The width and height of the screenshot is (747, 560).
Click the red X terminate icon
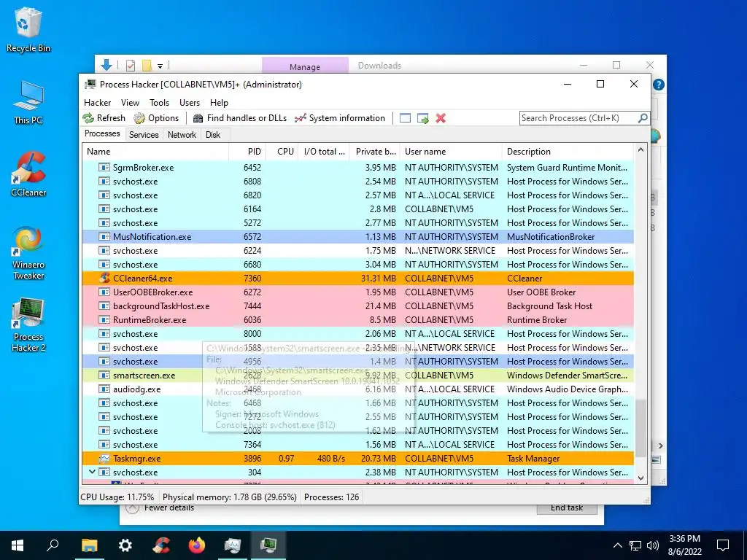441,118
